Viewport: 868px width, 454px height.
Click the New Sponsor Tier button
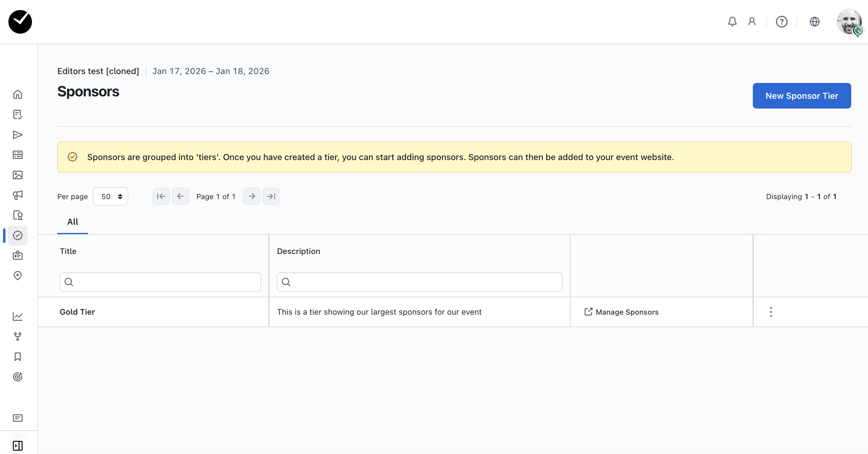[802, 96]
